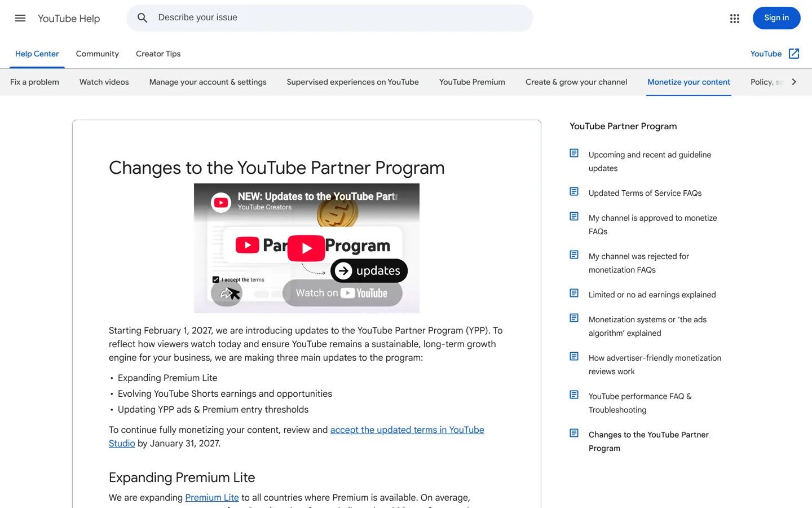Open How advertiser-friendly monetization reviews work
The width and height of the screenshot is (812, 508).
[655, 365]
